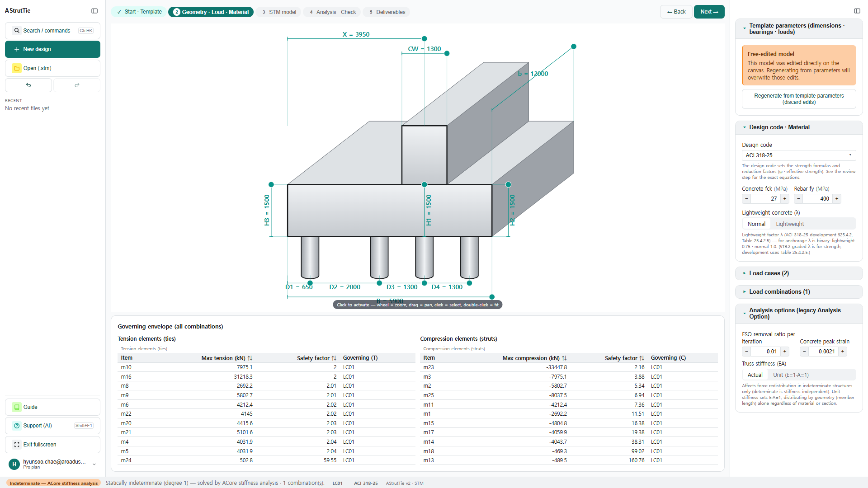Go to Analysis · Check step
This screenshot has height=488, width=868.
tap(332, 12)
